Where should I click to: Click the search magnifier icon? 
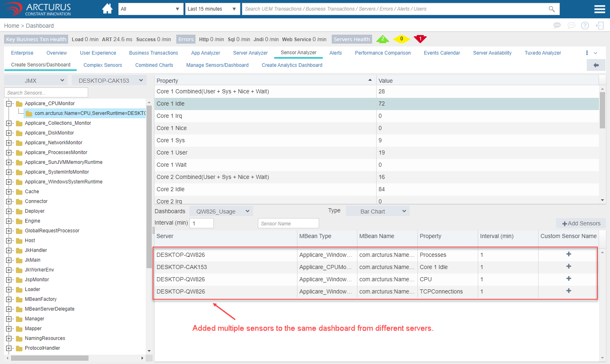(x=552, y=9)
